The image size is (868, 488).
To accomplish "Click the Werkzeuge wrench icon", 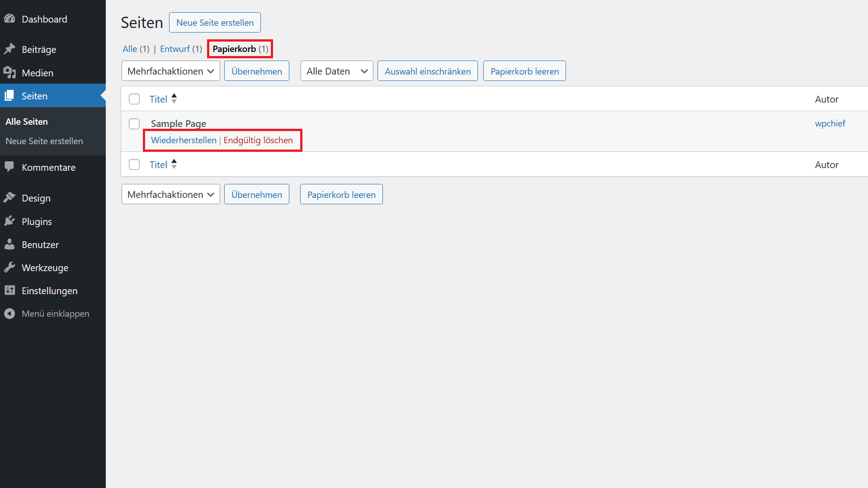I will click(x=9, y=267).
